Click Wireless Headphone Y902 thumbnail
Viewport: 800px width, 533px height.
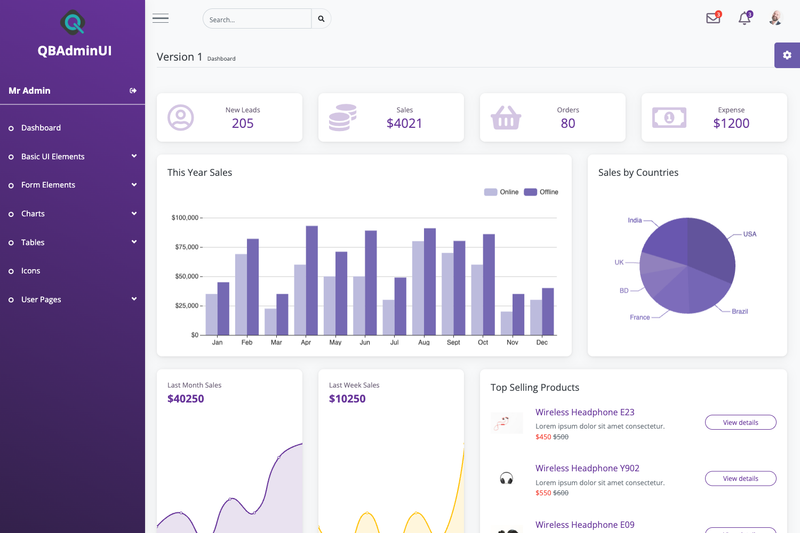coord(506,478)
